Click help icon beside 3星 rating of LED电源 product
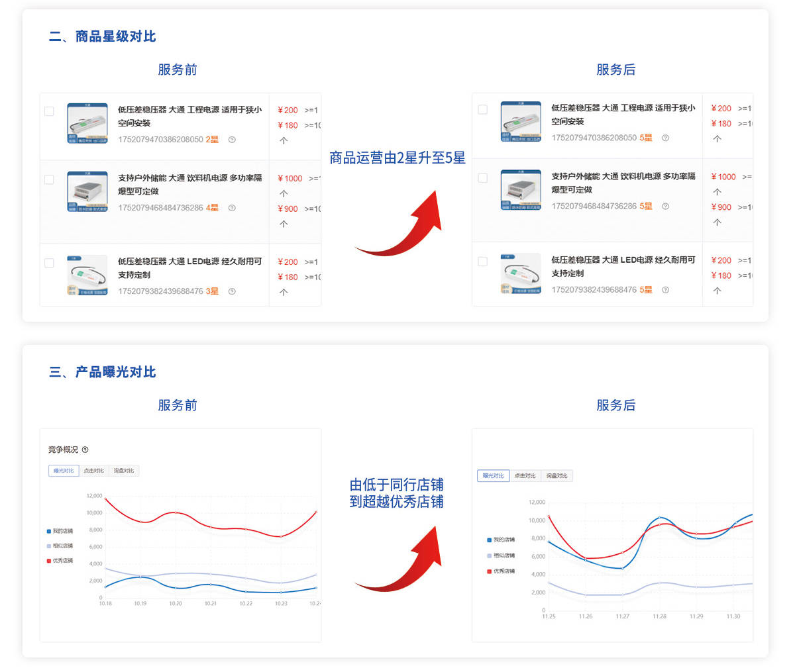This screenshot has width=795, height=672. coord(231,290)
